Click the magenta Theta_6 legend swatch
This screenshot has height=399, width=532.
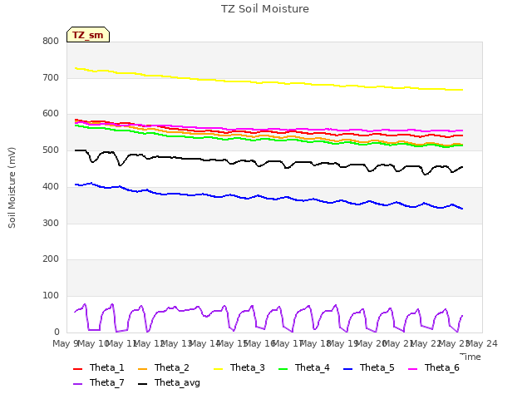(412, 369)
